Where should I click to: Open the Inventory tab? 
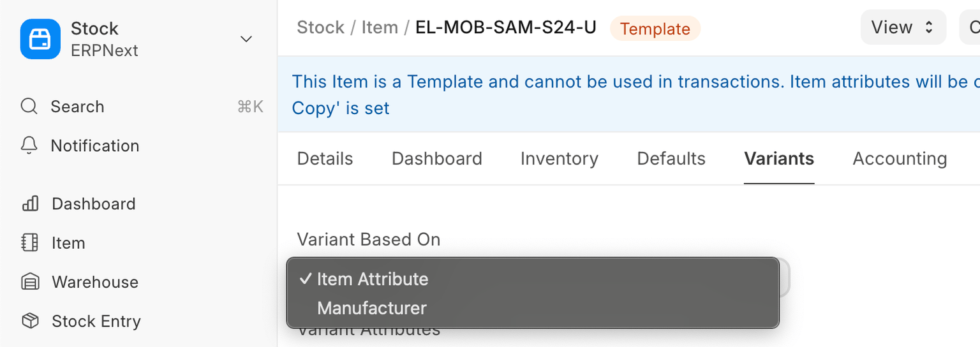pyautogui.click(x=559, y=159)
